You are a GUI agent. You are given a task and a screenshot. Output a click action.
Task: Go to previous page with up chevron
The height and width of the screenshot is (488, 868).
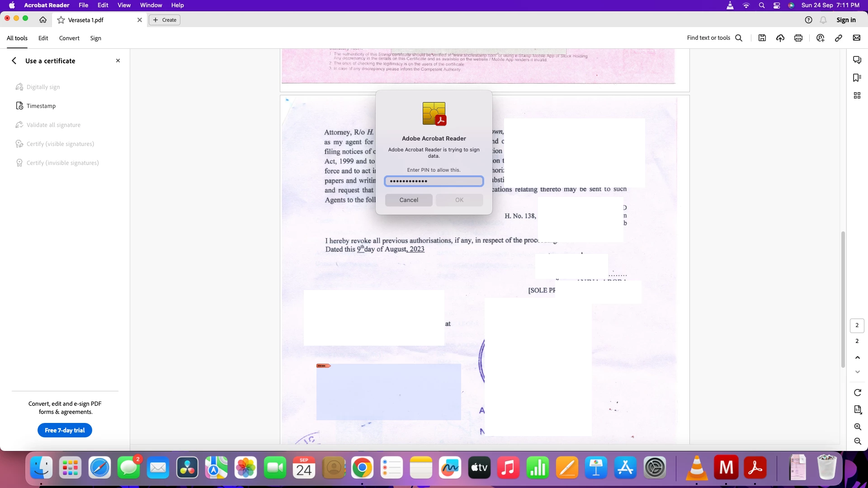(858, 357)
